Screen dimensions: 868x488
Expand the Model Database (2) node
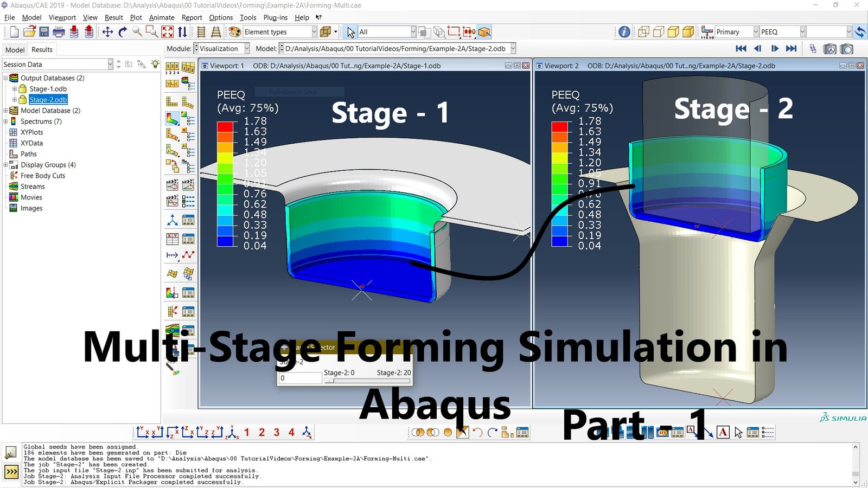6,111
